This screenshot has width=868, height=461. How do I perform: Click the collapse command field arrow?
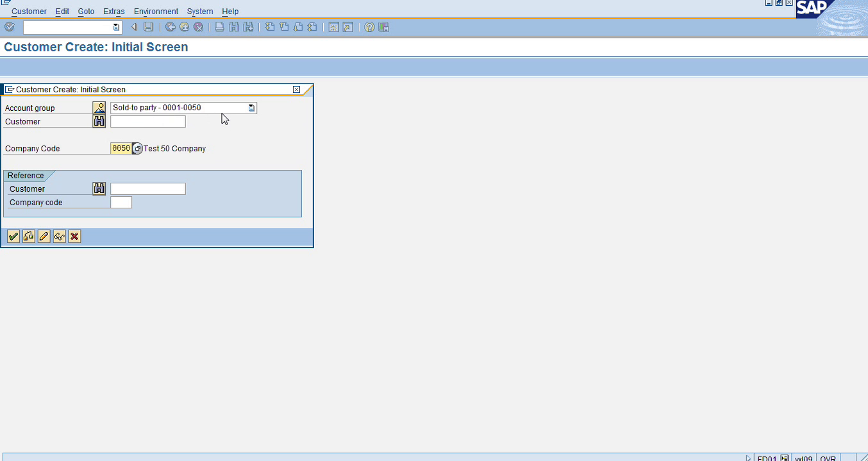point(134,27)
